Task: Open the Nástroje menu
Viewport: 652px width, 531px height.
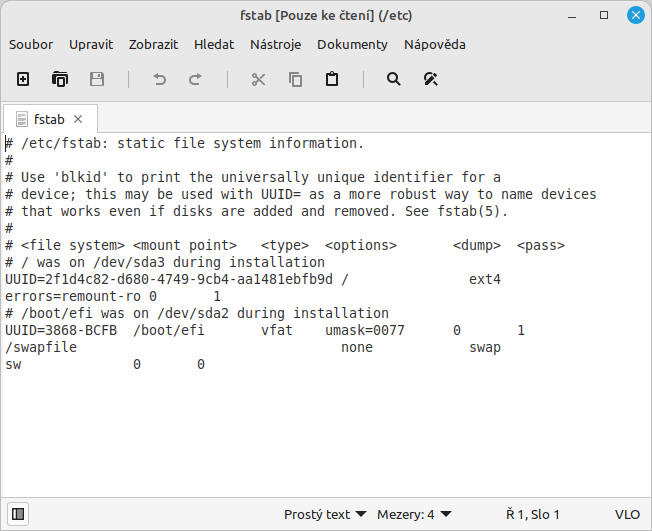Action: [x=275, y=44]
